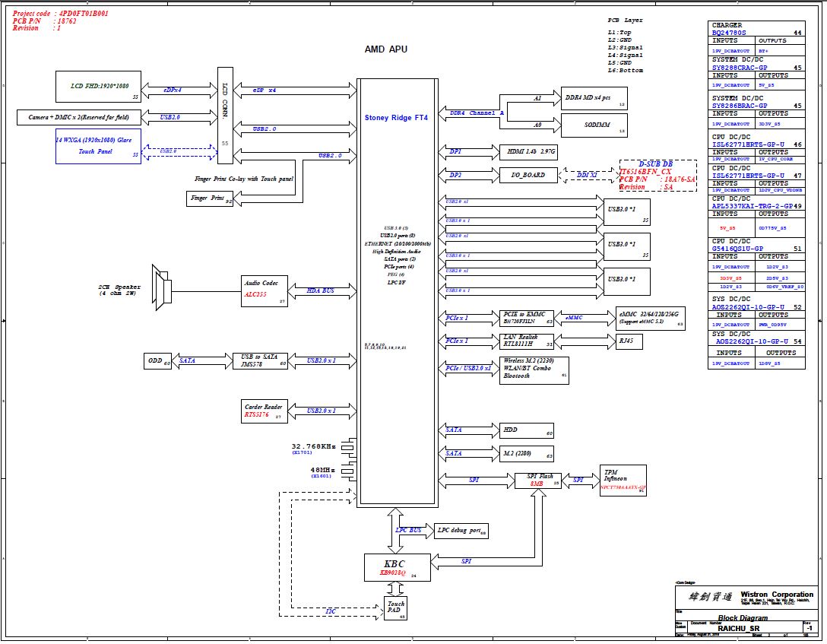827x644 pixels.
Task: Select the DP2 arrow label
Action: (x=455, y=175)
